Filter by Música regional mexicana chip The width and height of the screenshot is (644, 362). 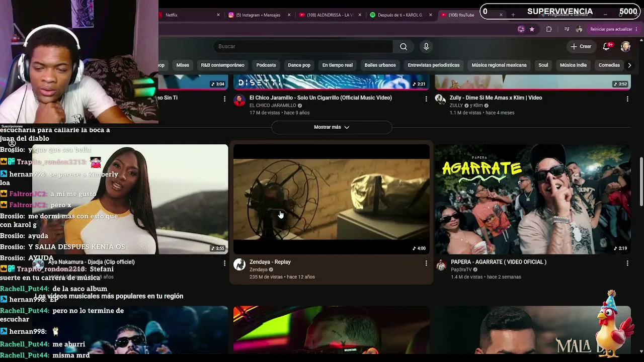[x=499, y=65]
